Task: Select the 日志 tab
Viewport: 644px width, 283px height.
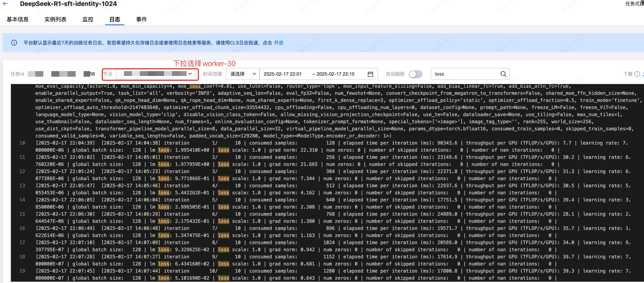Action: pos(115,19)
